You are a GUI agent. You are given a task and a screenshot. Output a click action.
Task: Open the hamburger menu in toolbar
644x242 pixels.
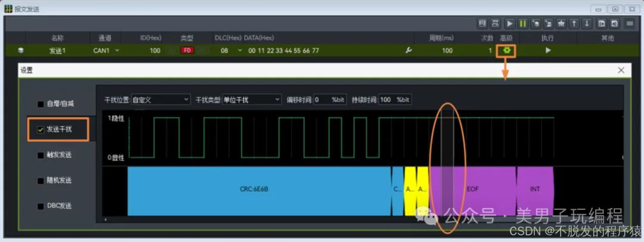point(630,24)
